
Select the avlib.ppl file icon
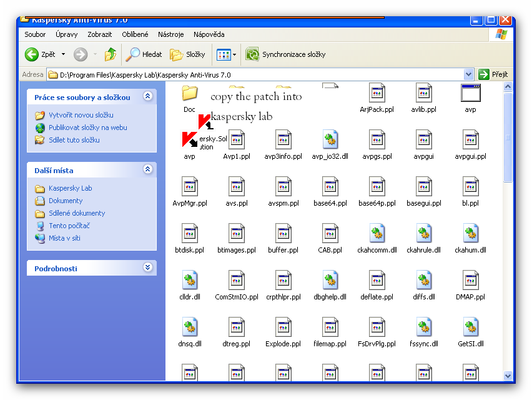[x=424, y=92]
